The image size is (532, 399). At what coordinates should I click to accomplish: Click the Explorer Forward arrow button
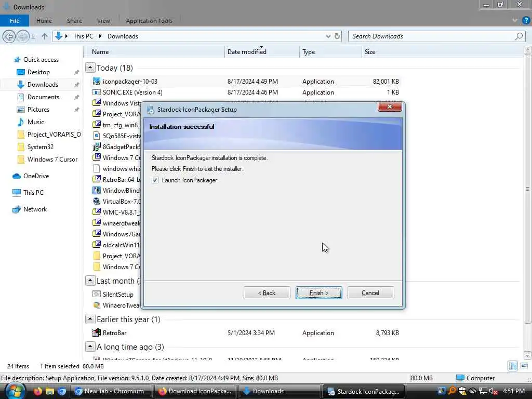[23, 36]
